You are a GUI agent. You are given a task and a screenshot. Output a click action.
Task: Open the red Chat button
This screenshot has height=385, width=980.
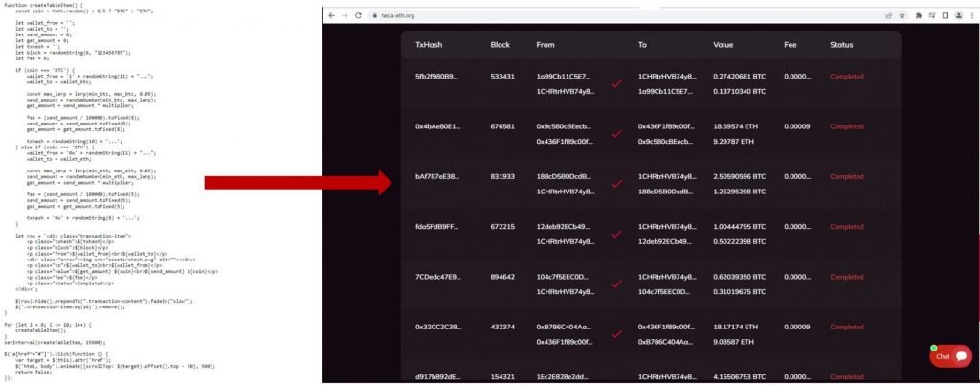[951, 356]
